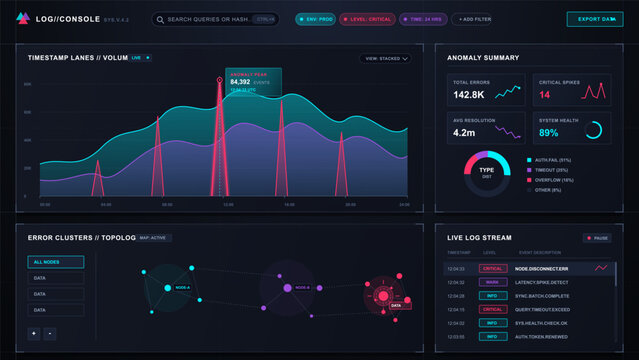This screenshot has height=360, width=639.
Task: Click the INFO badge on AUTH.TOKEN.RENEWED row
Action: click(x=493, y=337)
